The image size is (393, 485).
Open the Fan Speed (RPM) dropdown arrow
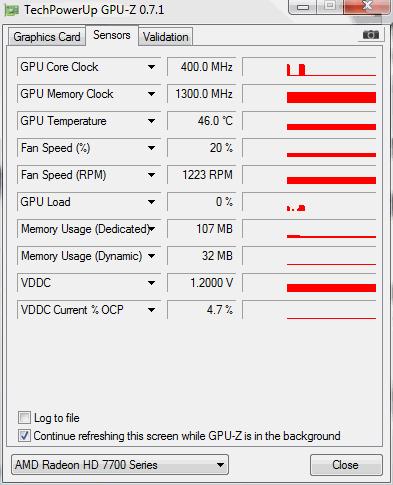pyautogui.click(x=151, y=175)
